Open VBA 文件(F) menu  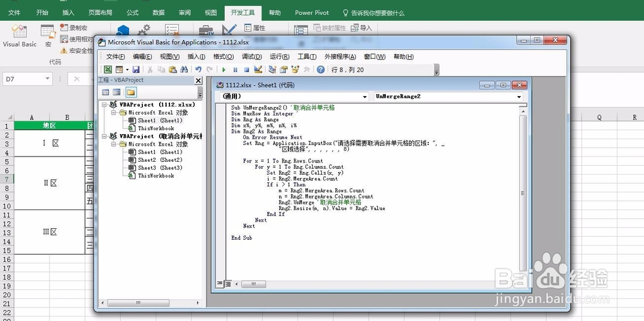(115, 57)
